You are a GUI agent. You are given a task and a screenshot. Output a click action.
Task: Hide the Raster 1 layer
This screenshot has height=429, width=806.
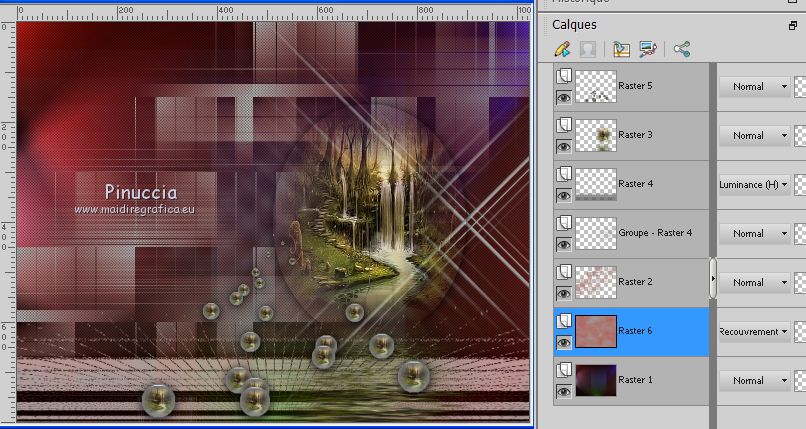coord(564,391)
